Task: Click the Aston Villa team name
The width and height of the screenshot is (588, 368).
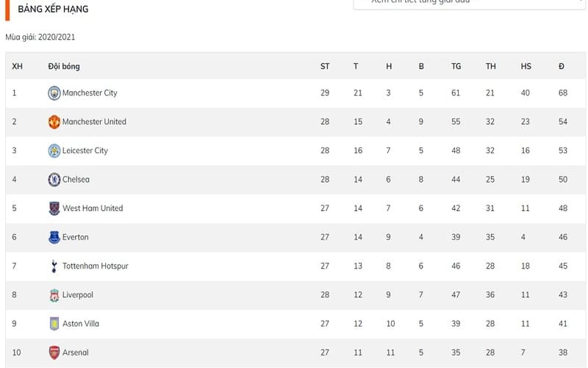Action: pyautogui.click(x=81, y=324)
